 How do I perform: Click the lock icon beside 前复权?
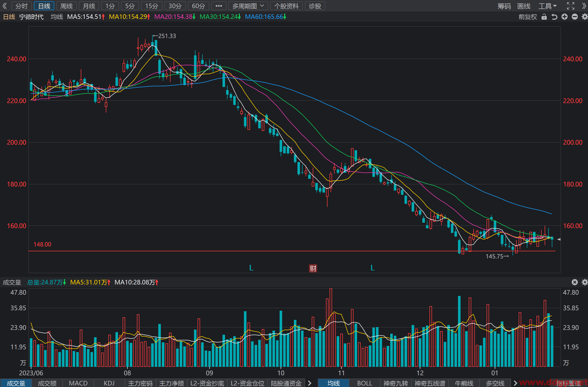pyautogui.click(x=544, y=17)
